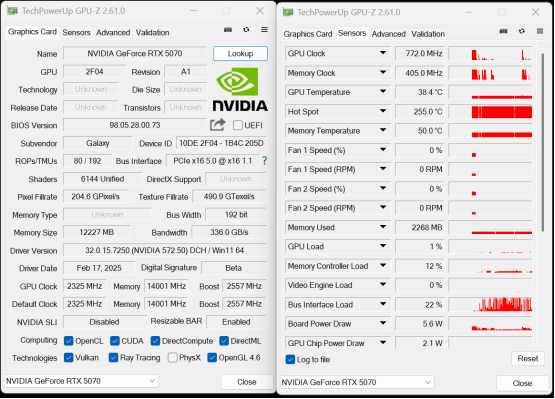Click the Bus Interface Load graph
This screenshot has width=555, height=399.
pyautogui.click(x=490, y=304)
